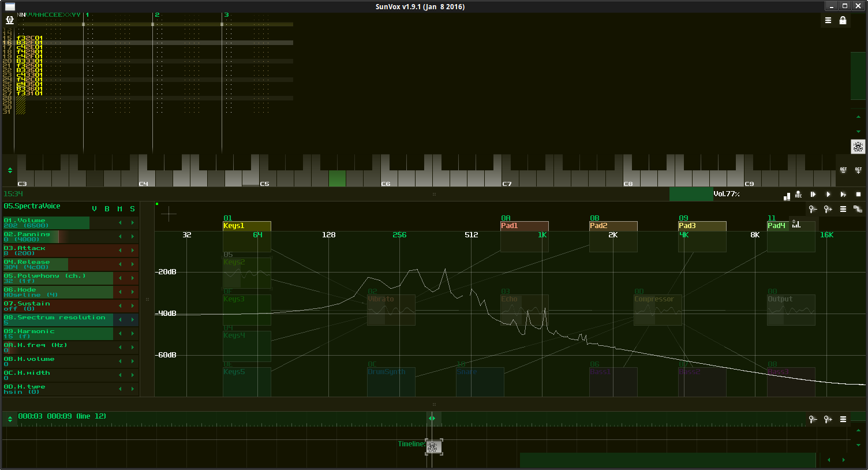The width and height of the screenshot is (868, 470).
Task: Select the Echo module
Action: (525, 310)
